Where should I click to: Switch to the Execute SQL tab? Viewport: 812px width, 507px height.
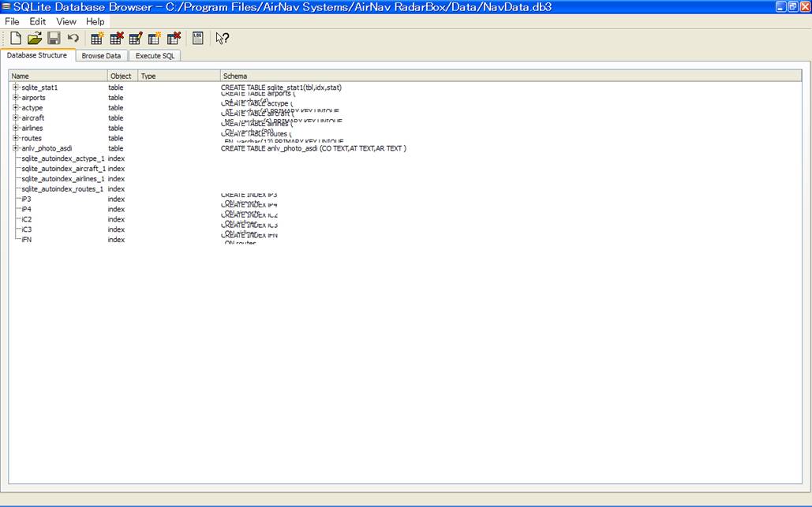(155, 56)
